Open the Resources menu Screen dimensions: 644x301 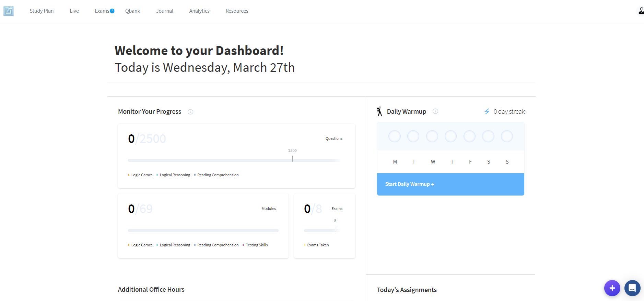coord(237,11)
